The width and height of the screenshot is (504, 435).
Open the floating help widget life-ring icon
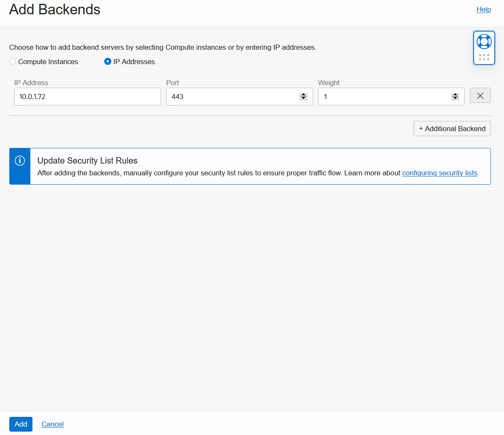pos(484,41)
